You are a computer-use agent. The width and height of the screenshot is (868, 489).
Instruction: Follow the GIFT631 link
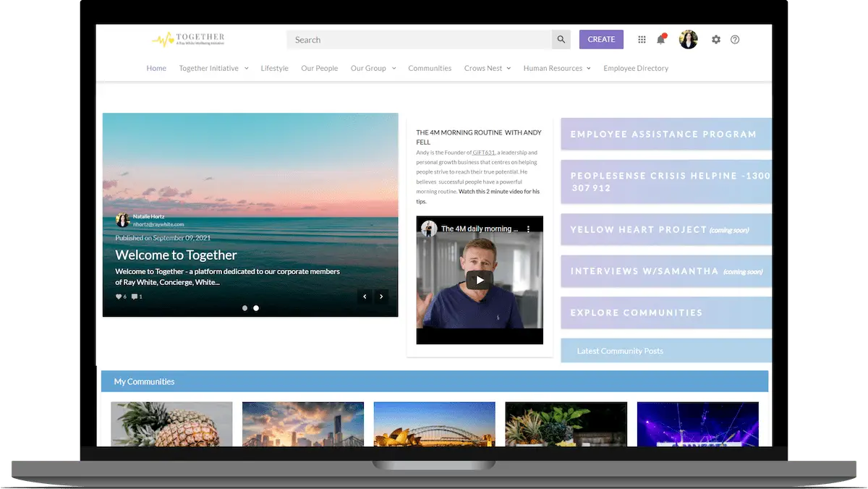[x=483, y=153]
